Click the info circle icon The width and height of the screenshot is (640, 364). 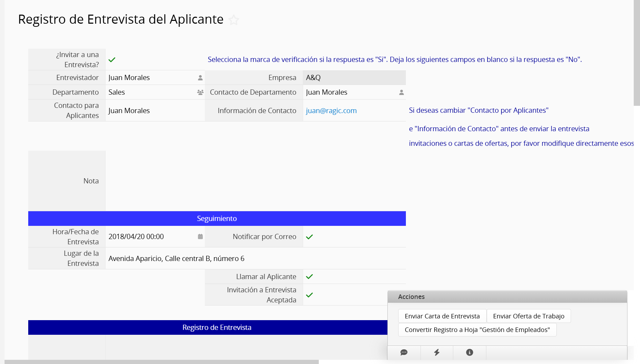tap(469, 353)
